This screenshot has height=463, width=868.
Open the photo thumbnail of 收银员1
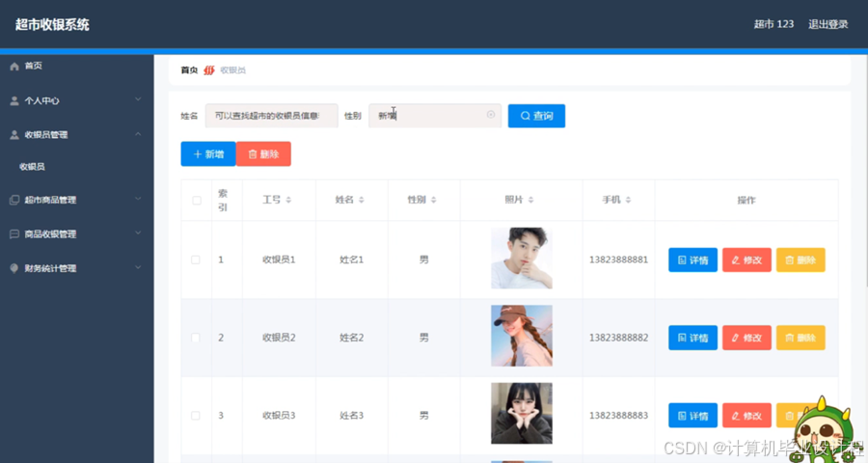coord(522,259)
